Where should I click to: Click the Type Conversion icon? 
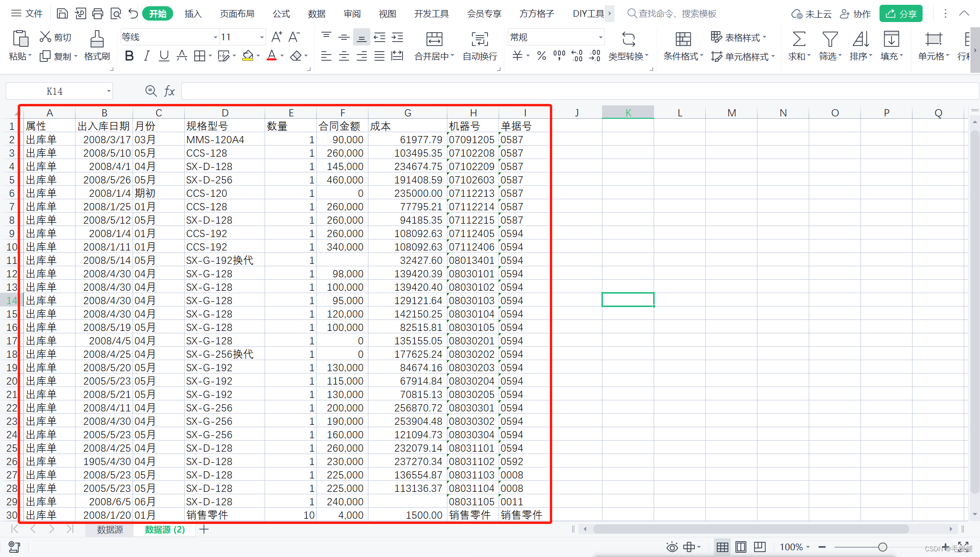tap(628, 39)
